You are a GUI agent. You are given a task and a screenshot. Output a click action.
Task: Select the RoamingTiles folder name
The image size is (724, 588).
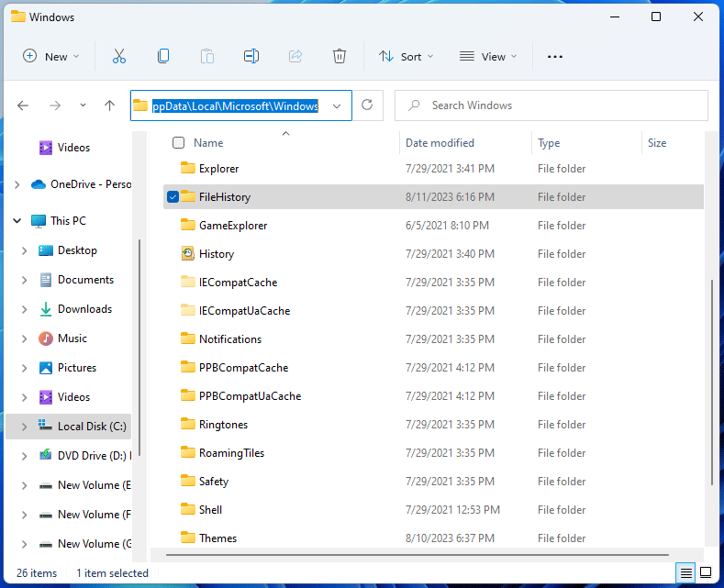(x=232, y=453)
